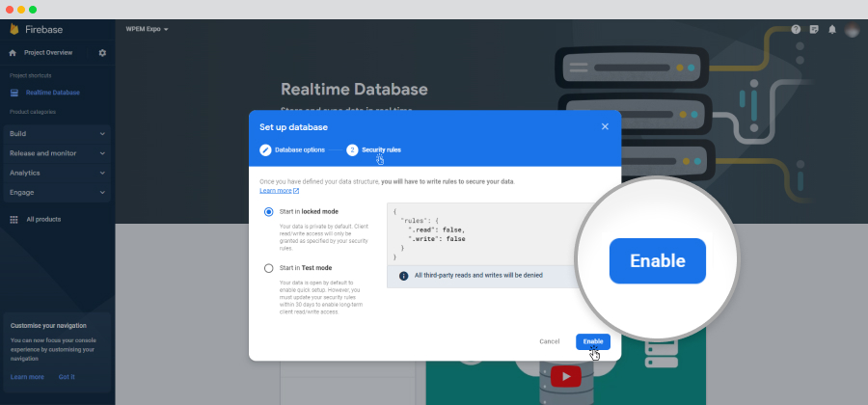This screenshot has width=868, height=405.
Task: Click the info icon in the denial notice
Action: (x=403, y=276)
